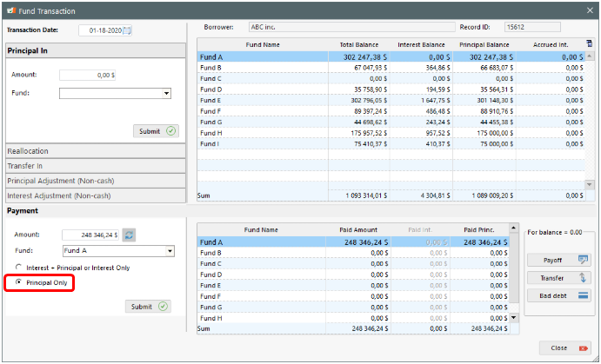Click the Paid Amount column header

(358, 230)
